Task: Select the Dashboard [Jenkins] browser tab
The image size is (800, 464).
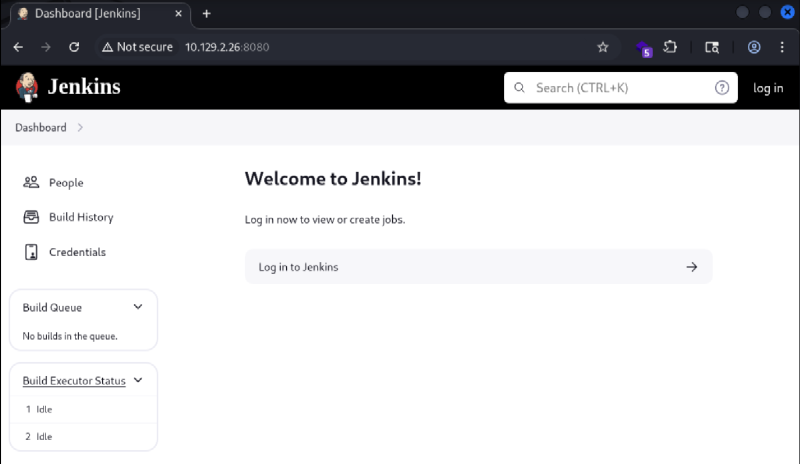Action: point(101,14)
